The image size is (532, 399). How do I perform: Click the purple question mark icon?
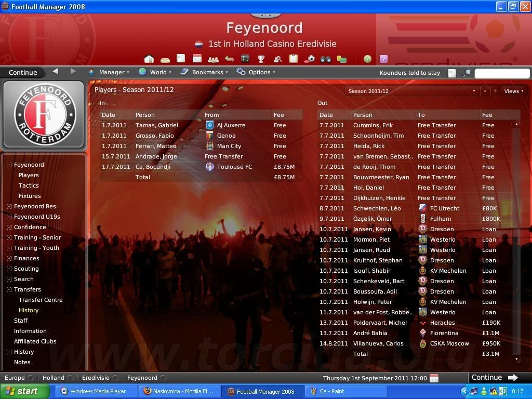pos(384,59)
